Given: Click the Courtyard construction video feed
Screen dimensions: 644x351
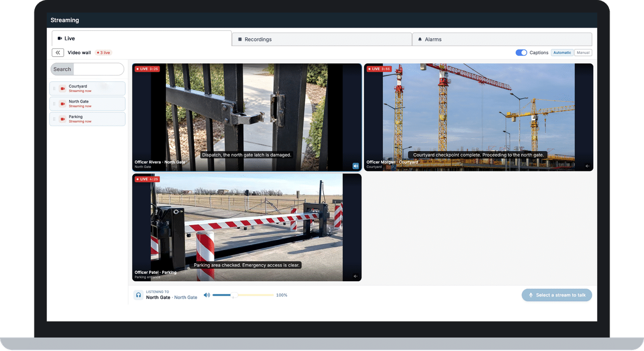Looking at the screenshot, I should 478,117.
